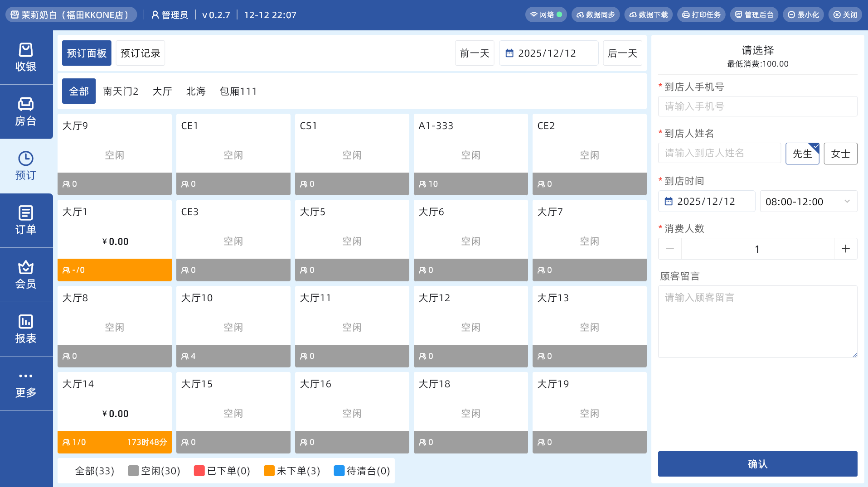Open the 收银 cashier icon in sidebar
The image size is (868, 487).
pyautogui.click(x=26, y=50)
